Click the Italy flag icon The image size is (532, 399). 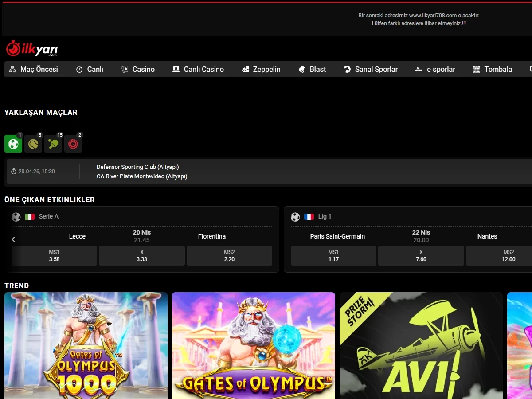(x=30, y=217)
